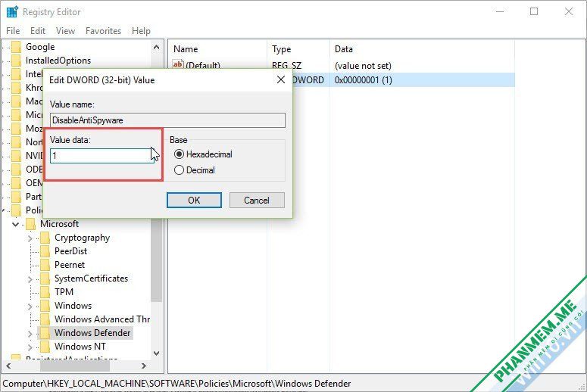587x392 pixels.
Task: Expand the Windows key
Action: [x=30, y=306]
